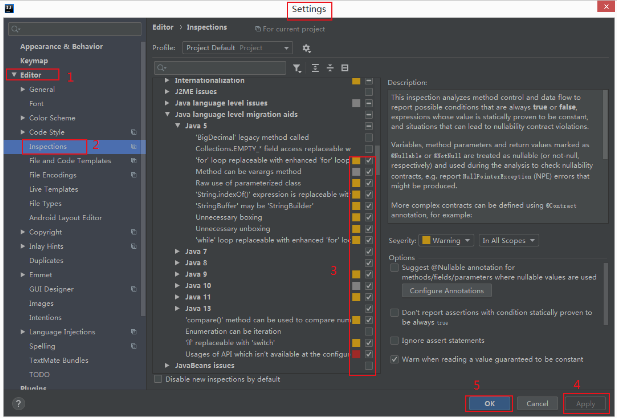Open the Profile 'Project Default' dropdown

[x=237, y=48]
